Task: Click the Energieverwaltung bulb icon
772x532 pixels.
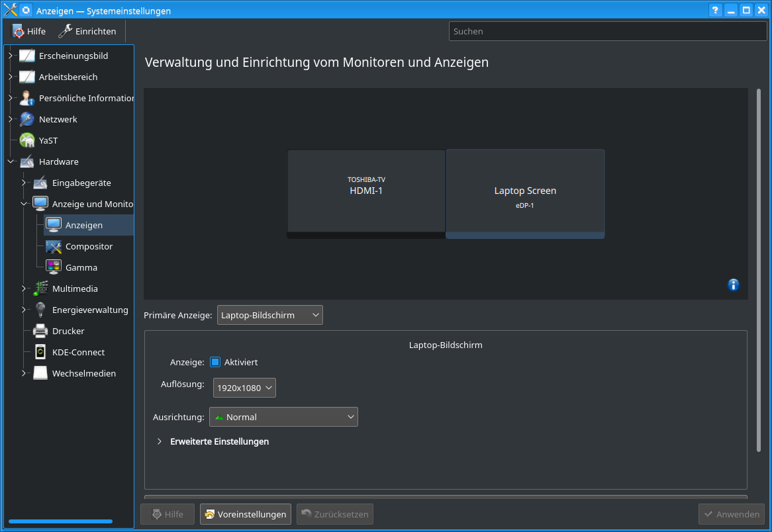Action: tap(40, 310)
